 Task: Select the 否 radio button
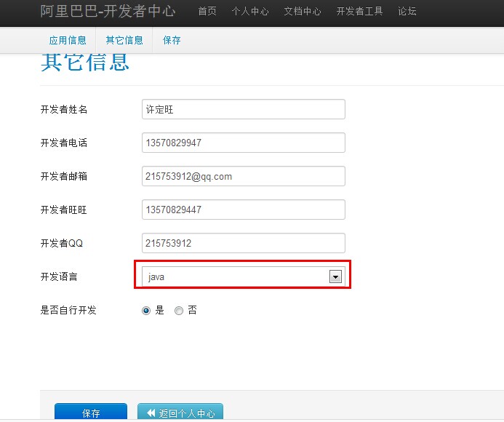[179, 310]
